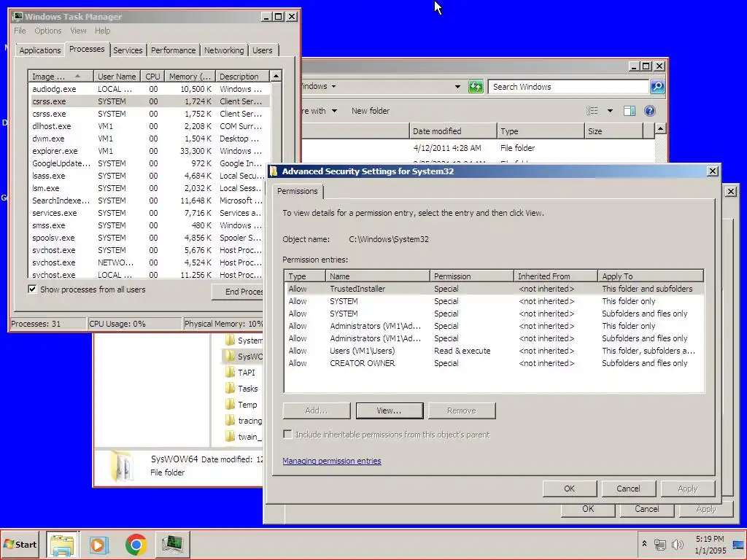
Task: Click the View... button
Action: click(390, 411)
